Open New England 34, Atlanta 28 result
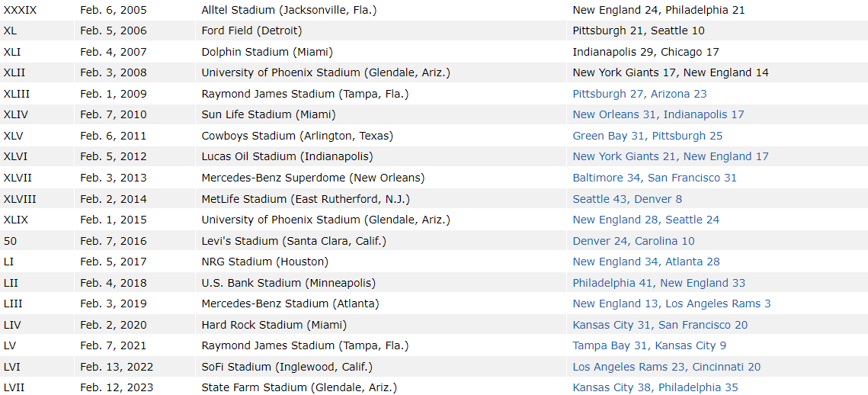This screenshot has width=868, height=395. pyautogui.click(x=646, y=262)
